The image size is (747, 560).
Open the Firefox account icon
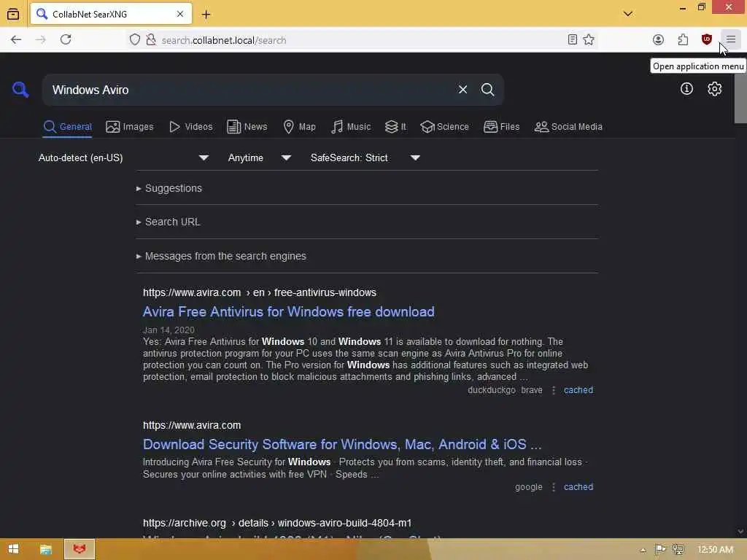[x=658, y=39]
